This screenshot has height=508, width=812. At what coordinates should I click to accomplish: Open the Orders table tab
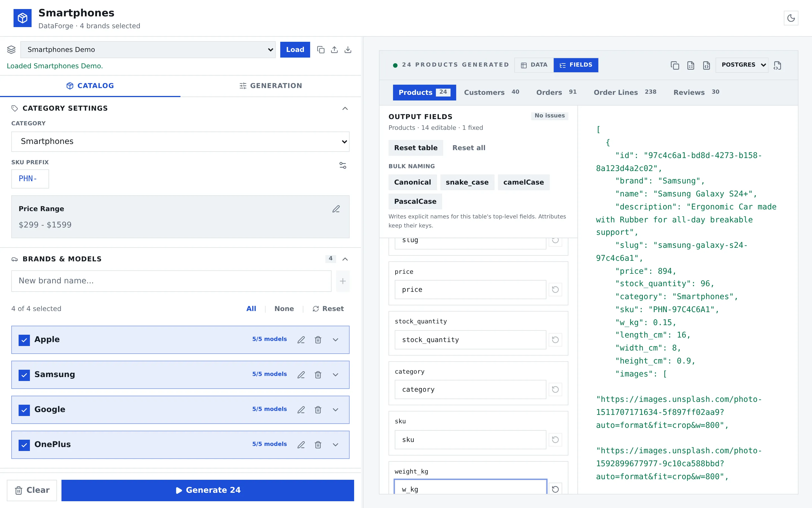(556, 92)
